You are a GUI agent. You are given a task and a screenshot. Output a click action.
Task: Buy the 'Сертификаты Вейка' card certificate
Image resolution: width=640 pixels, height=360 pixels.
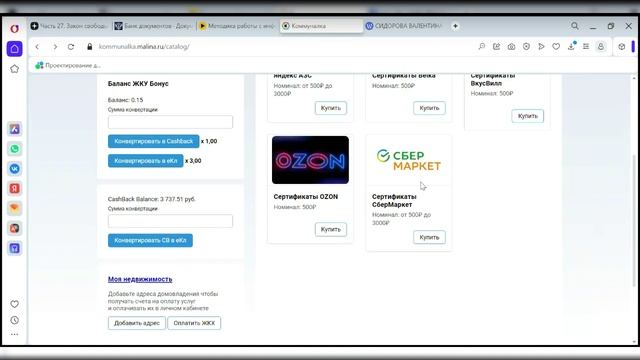pyautogui.click(x=429, y=108)
